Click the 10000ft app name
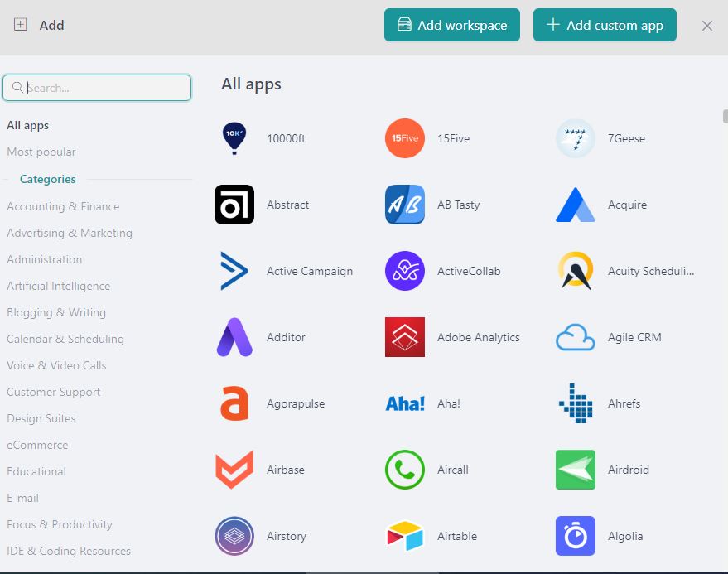The width and height of the screenshot is (728, 574). (286, 138)
